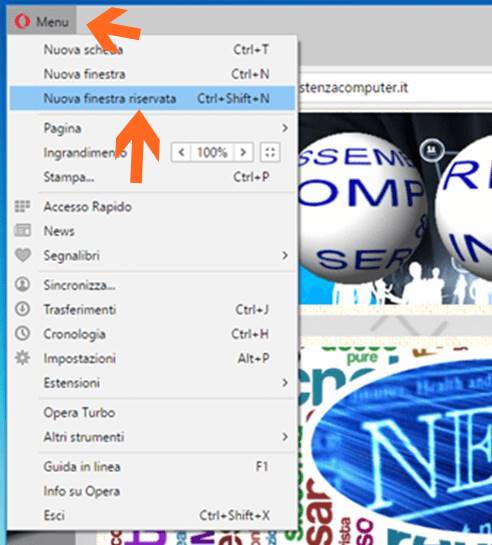Image resolution: width=492 pixels, height=545 pixels.
Task: Choose Stampa... to print
Action: pyautogui.click(x=152, y=177)
